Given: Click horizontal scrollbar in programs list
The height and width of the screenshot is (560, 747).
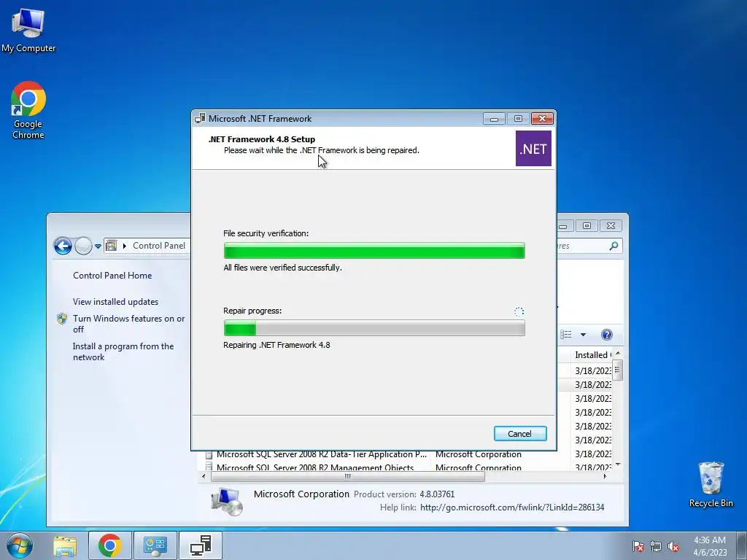Looking at the screenshot, I should click(348, 476).
